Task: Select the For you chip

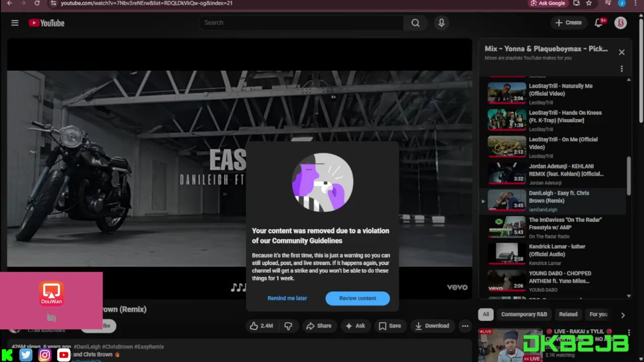Action: 598,314
